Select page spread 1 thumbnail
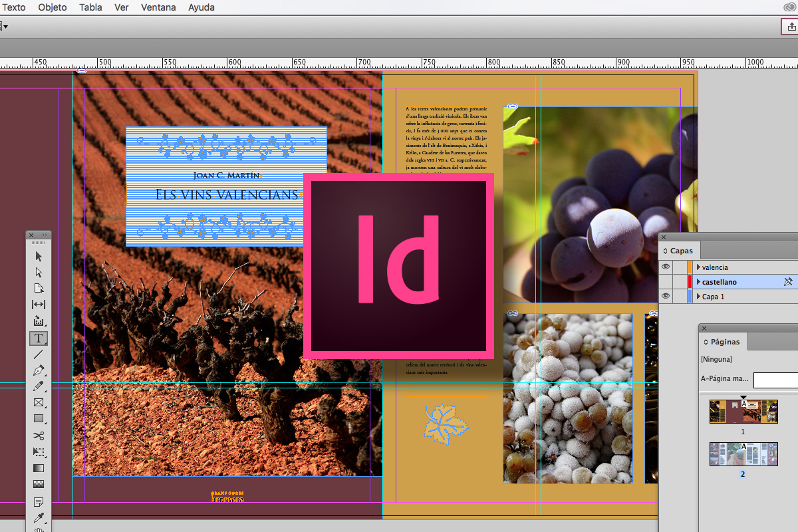Viewport: 798px width, 532px height. (x=743, y=411)
